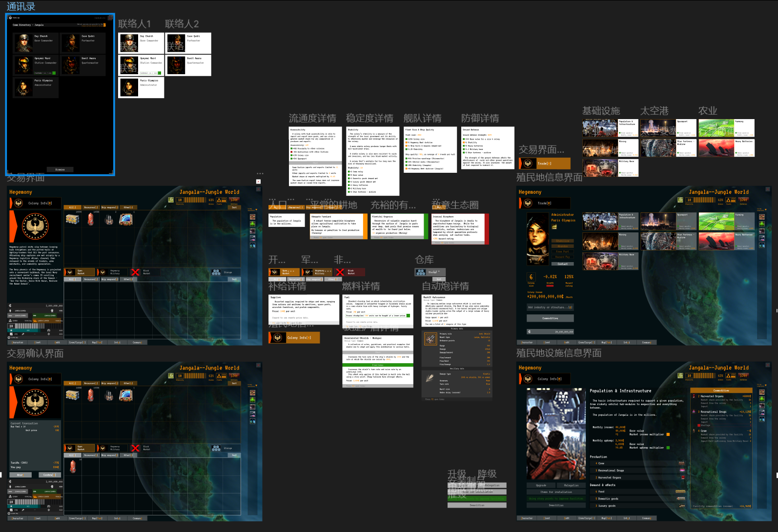Screen dimensions: 778x532
Task: Click Dismiss in the Comm Directory dialog
Action: [60, 169]
